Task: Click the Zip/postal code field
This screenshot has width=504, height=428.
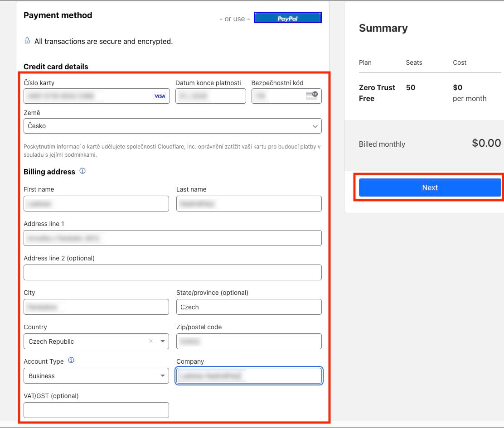Action: coord(248,341)
